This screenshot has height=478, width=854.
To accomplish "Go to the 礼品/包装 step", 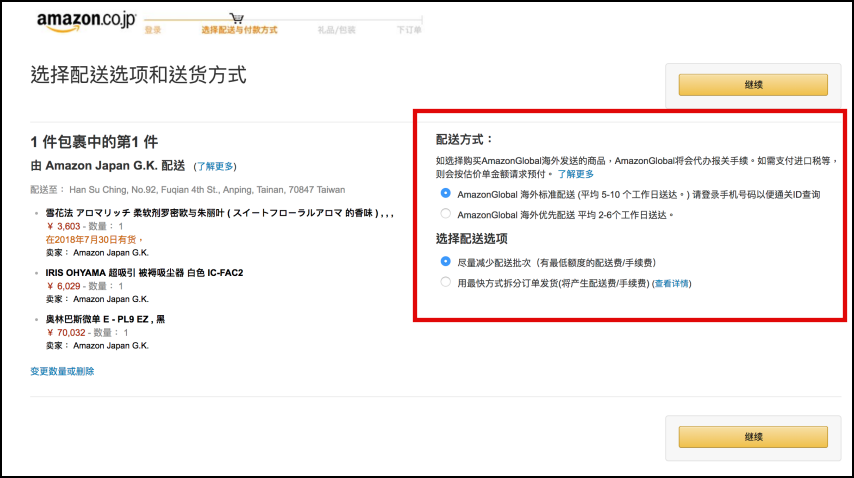I will (336, 30).
